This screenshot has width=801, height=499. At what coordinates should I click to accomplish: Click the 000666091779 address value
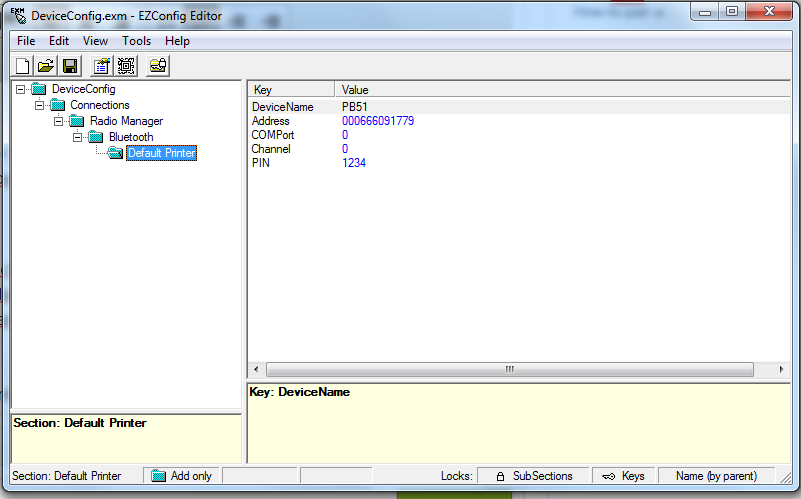point(378,121)
